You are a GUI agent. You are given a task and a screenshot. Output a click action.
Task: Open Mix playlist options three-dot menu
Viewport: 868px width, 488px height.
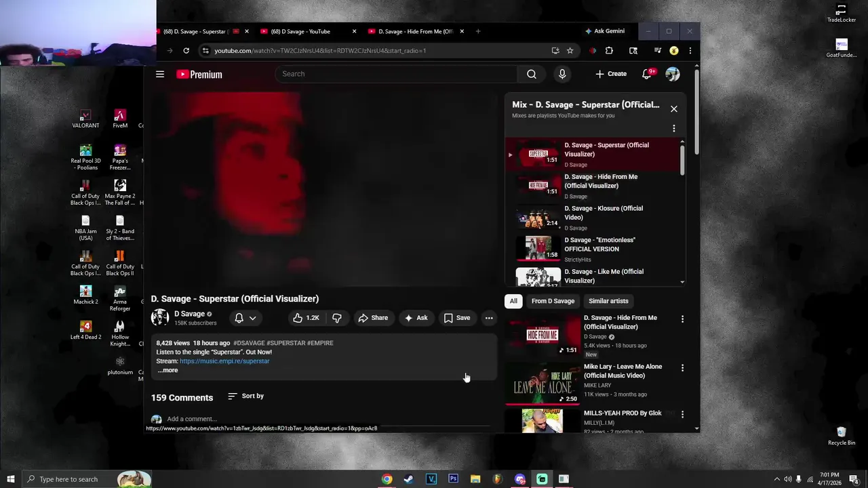(x=674, y=128)
